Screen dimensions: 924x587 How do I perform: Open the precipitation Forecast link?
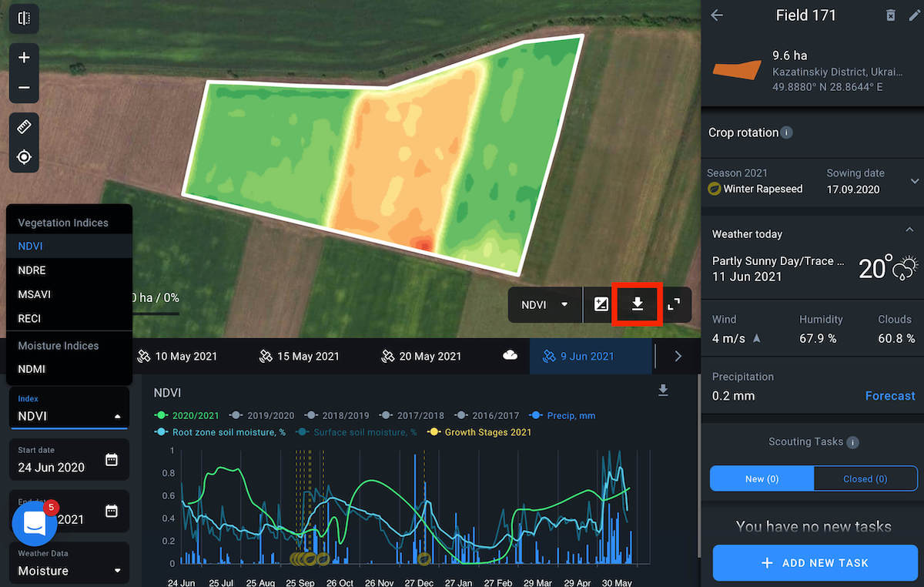click(x=889, y=396)
